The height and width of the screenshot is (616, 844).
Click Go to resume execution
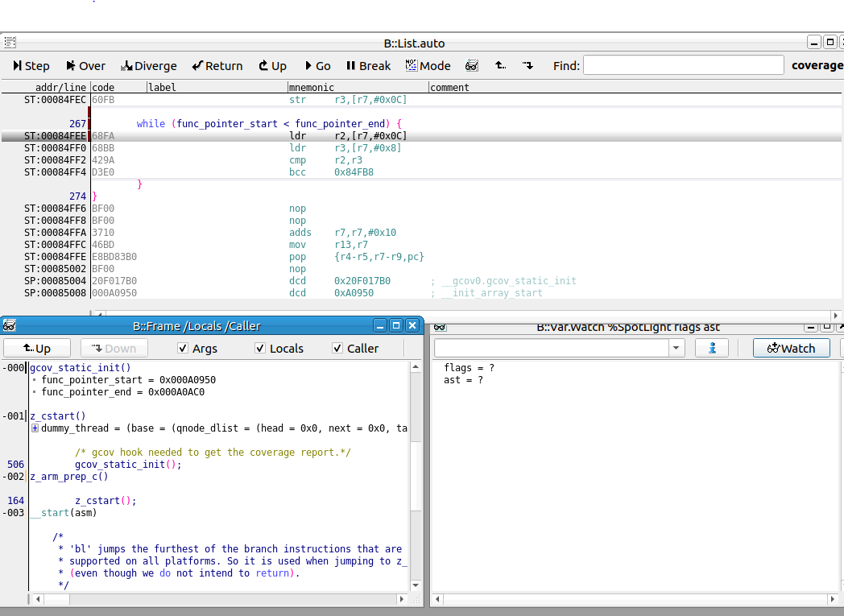pos(318,65)
